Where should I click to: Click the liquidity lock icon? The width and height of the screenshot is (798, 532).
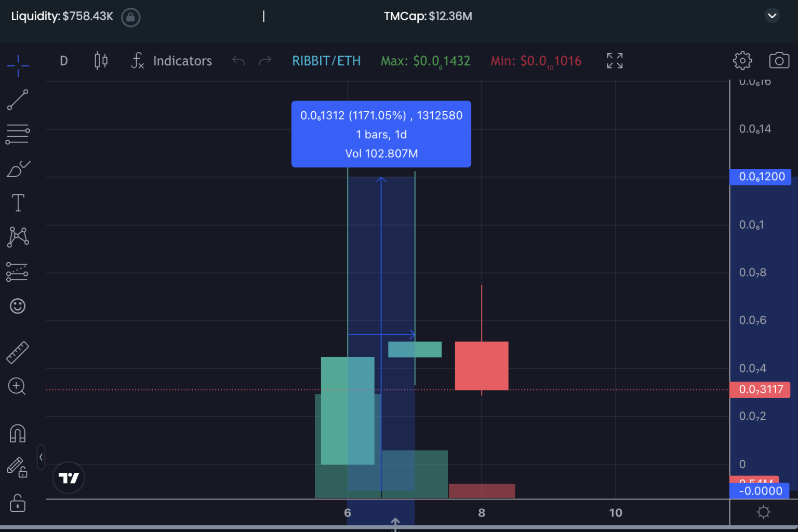130,17
